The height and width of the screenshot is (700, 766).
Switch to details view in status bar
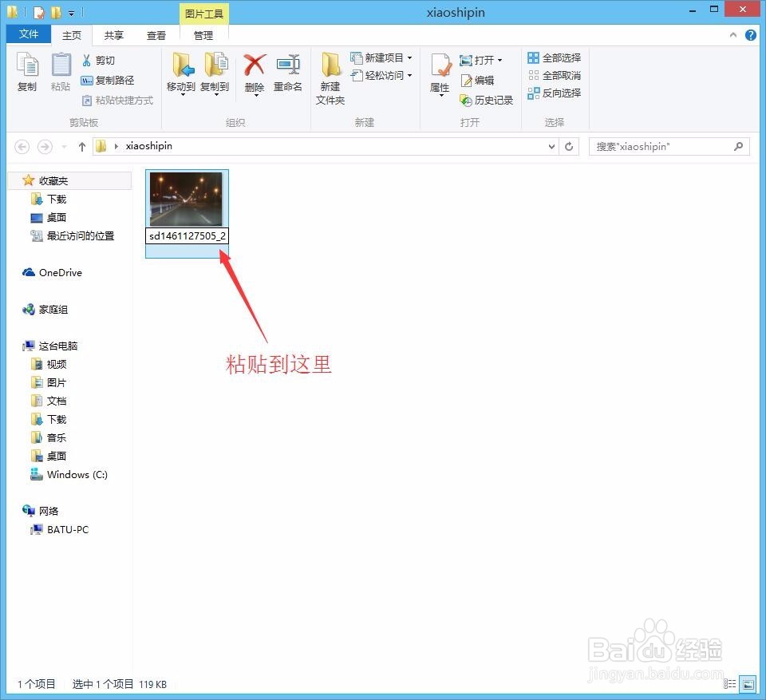[x=729, y=684]
